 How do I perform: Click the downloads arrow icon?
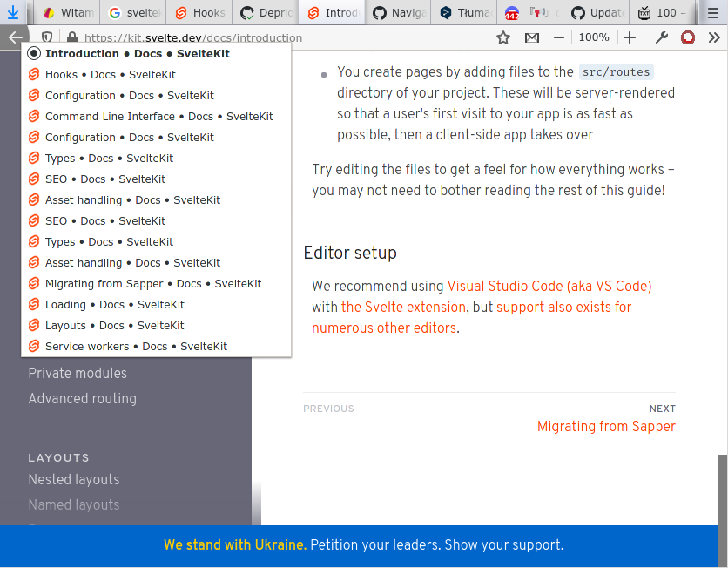pos(13,12)
